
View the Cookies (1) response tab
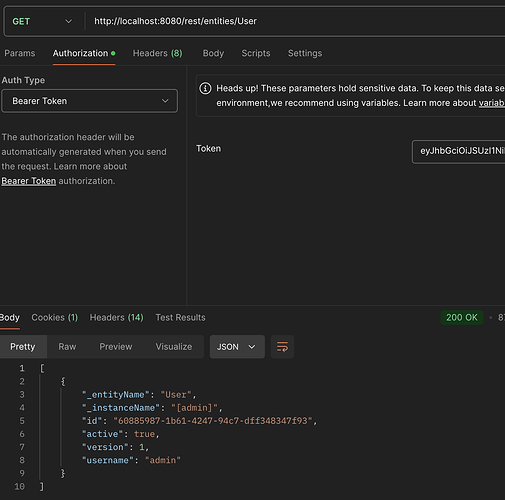pos(55,317)
